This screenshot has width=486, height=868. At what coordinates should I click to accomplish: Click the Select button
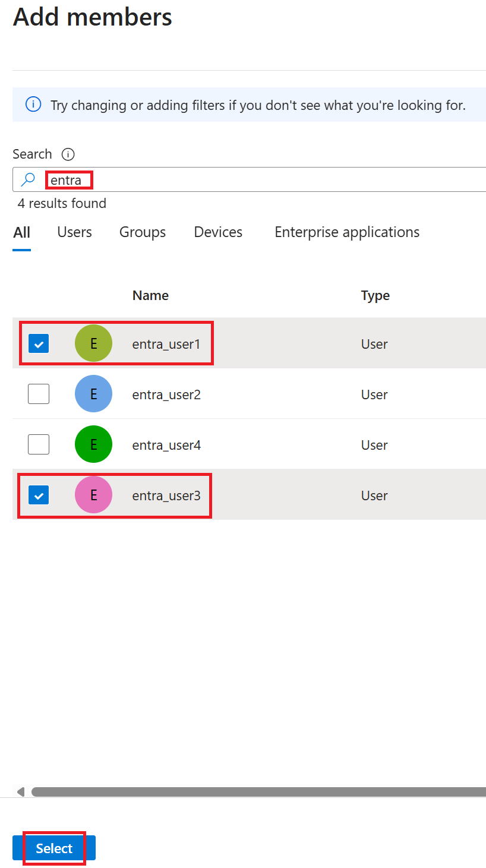54,848
